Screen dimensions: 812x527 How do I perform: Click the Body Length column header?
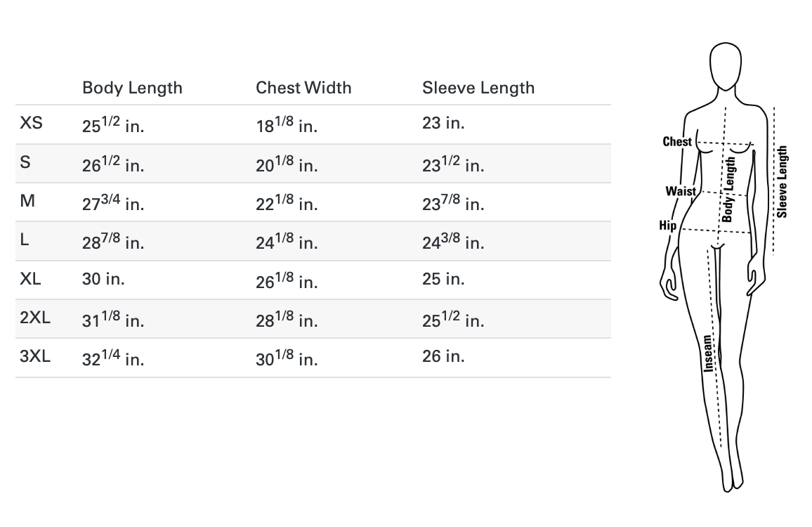click(132, 88)
